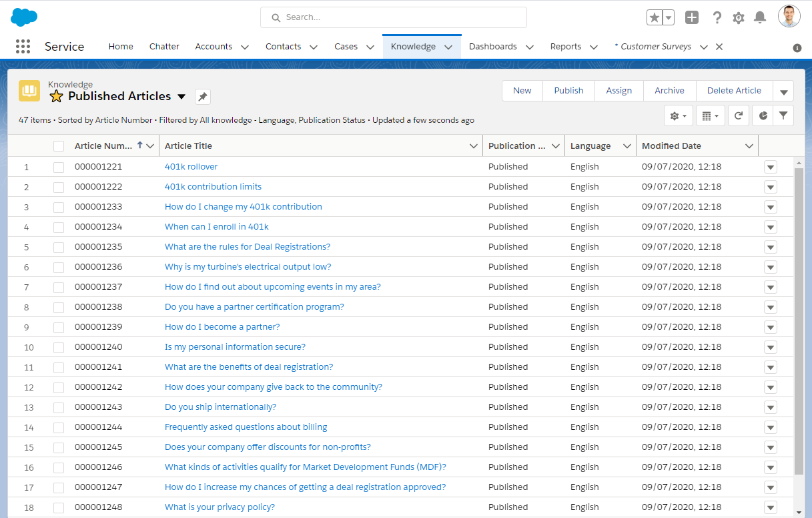Image resolution: width=812 pixels, height=518 pixels.
Task: Open the list view controls gear icon
Action: click(676, 115)
